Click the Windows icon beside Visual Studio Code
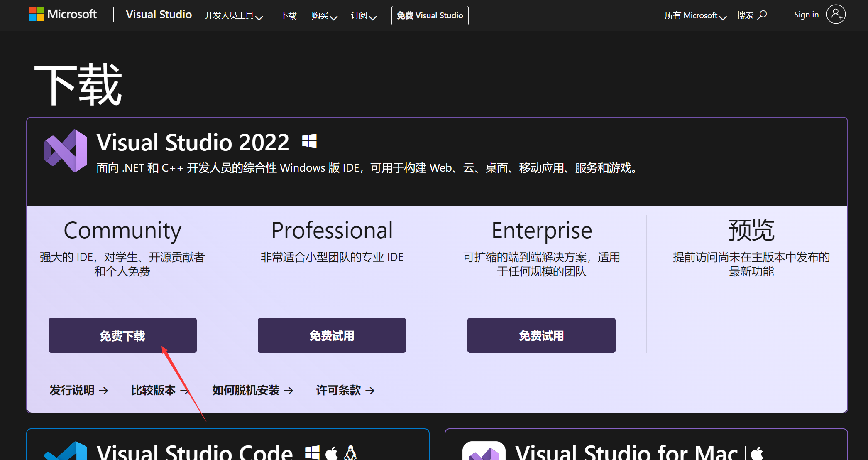 pyautogui.click(x=312, y=453)
